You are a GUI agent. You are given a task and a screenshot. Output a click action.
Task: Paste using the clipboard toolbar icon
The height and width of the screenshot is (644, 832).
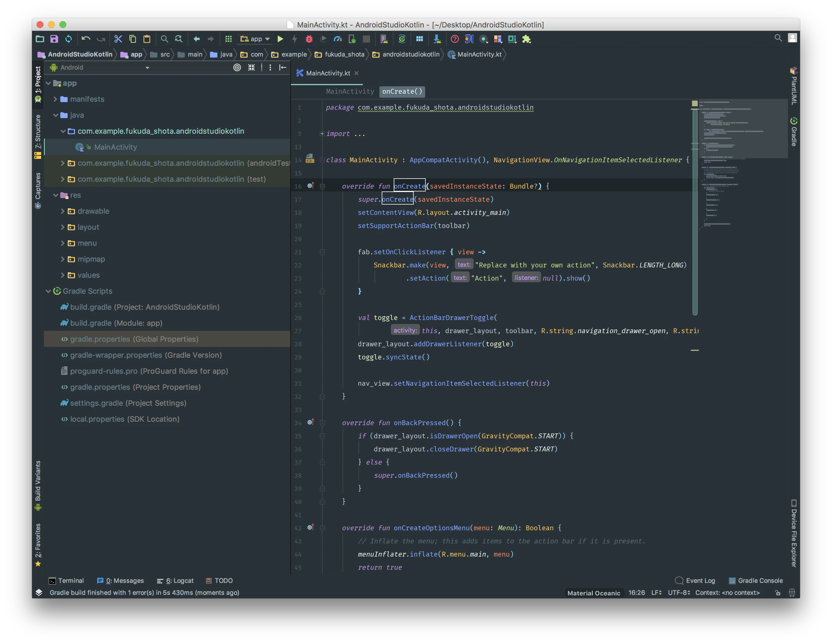[x=147, y=39]
